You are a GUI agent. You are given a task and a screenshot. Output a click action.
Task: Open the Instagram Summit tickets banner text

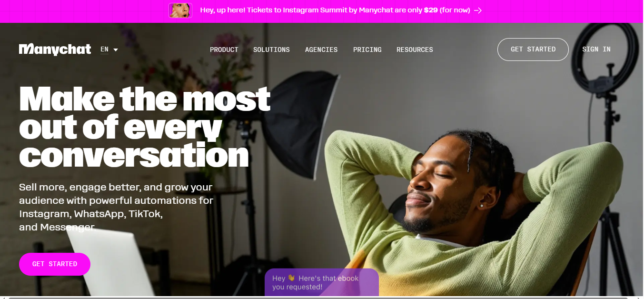(x=335, y=10)
